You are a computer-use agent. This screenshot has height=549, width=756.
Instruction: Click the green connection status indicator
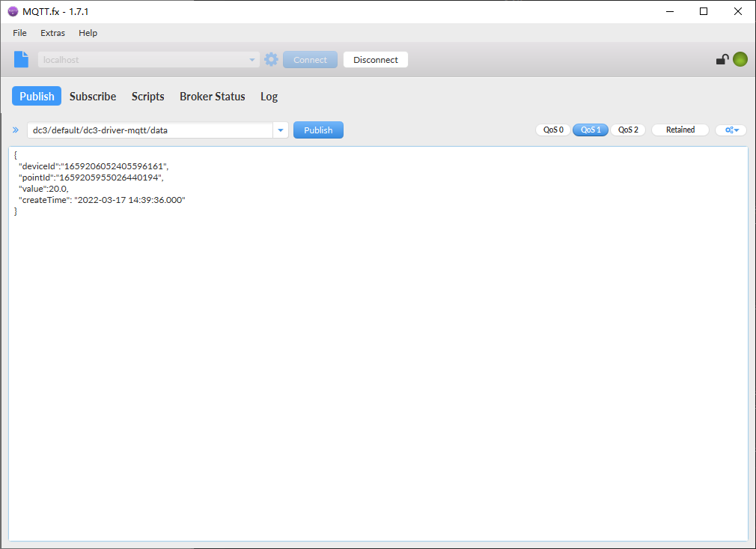(740, 60)
